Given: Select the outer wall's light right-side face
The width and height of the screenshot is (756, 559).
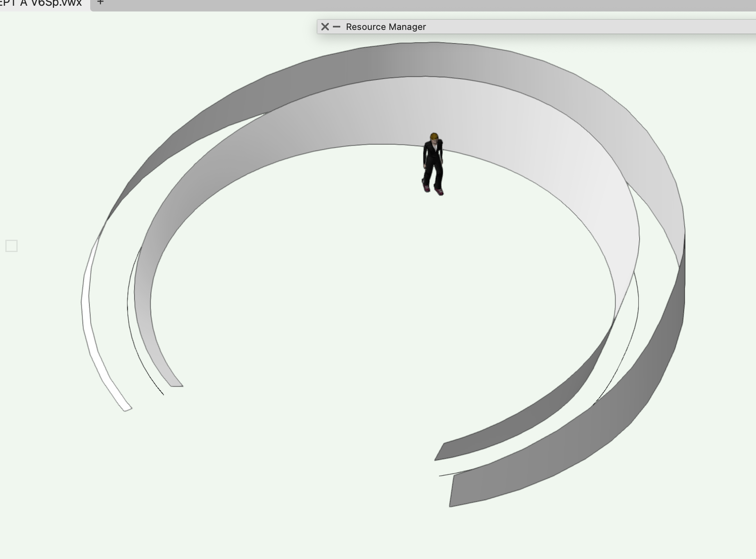Looking at the screenshot, I should [x=656, y=184].
